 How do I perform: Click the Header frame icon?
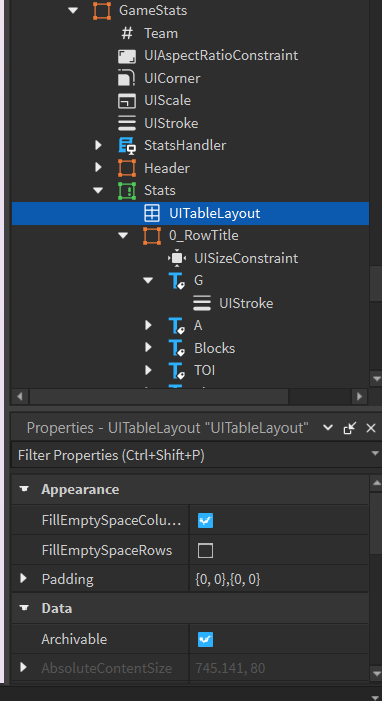tap(127, 168)
